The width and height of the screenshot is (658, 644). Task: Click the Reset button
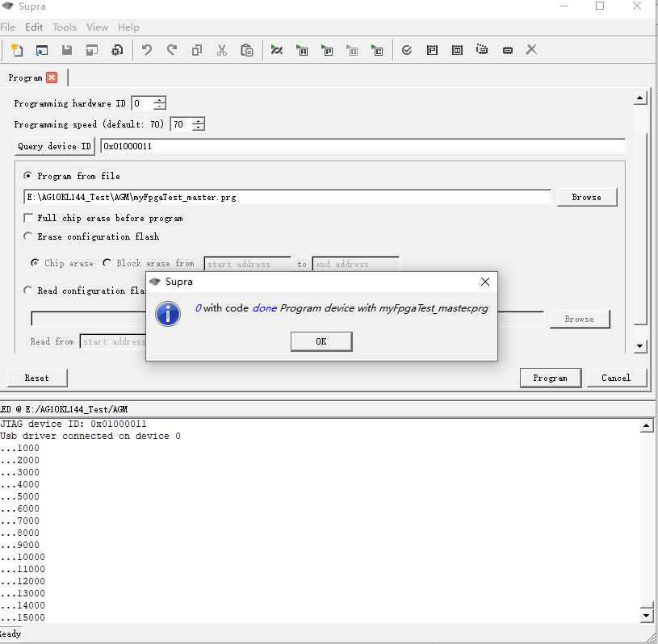pyautogui.click(x=37, y=378)
